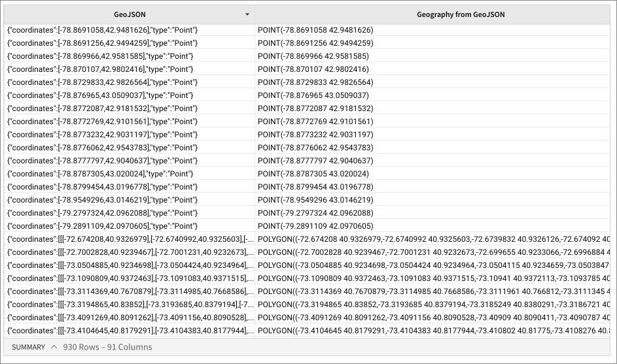The image size is (617, 364).
Task: Select GeoJSON cell with coordinates -78.8773232,42.9031197
Action: pos(102,135)
